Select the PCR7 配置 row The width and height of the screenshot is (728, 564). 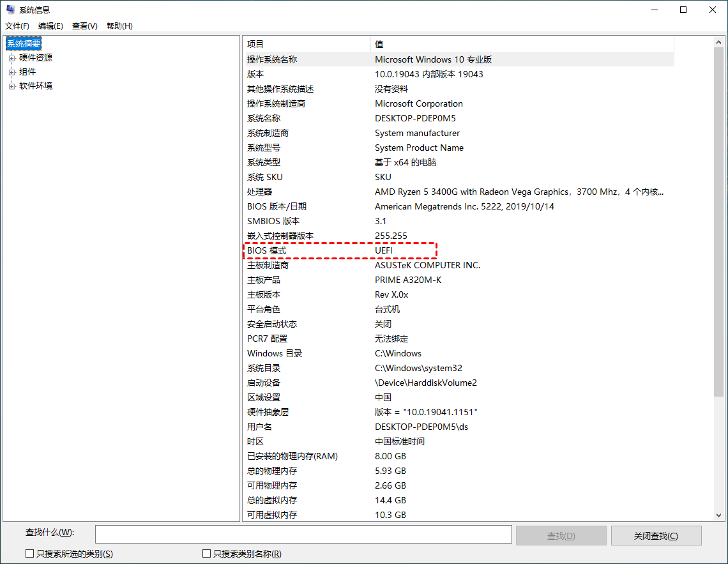coord(459,339)
